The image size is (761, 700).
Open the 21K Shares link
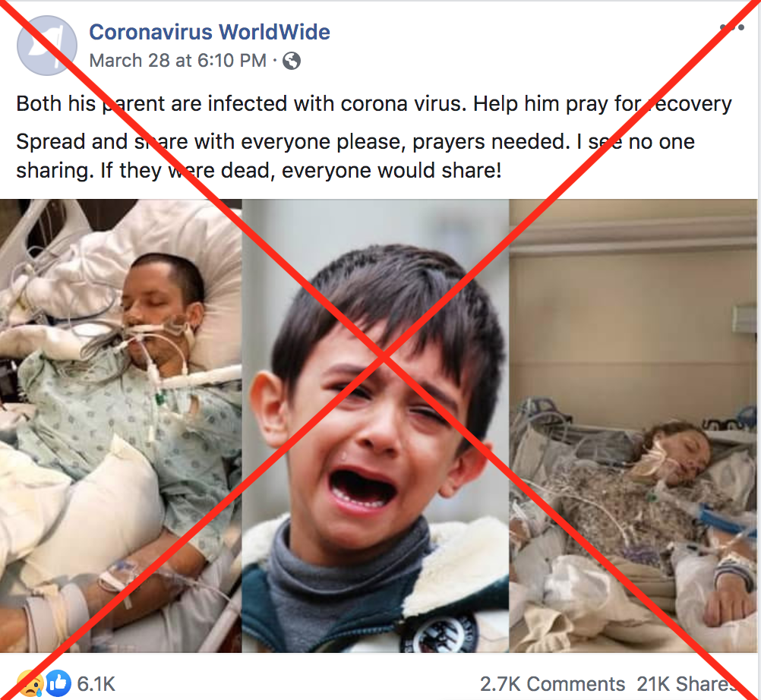[x=687, y=684]
